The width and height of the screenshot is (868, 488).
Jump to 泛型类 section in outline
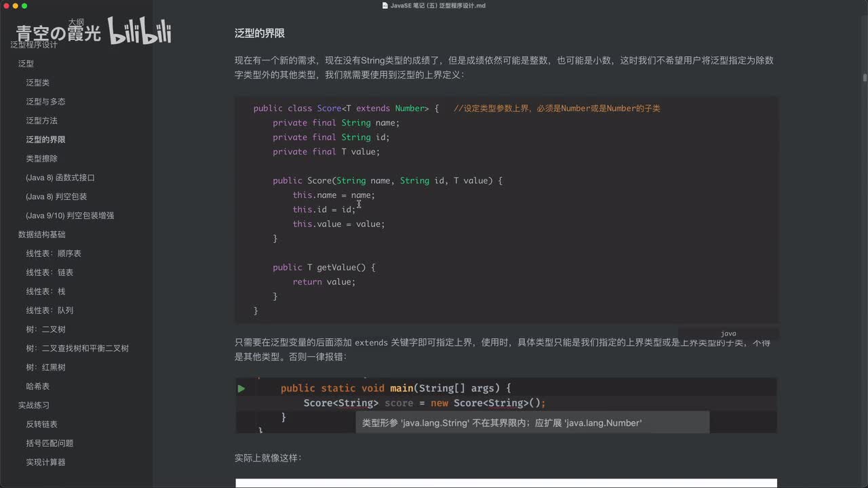tap(38, 83)
